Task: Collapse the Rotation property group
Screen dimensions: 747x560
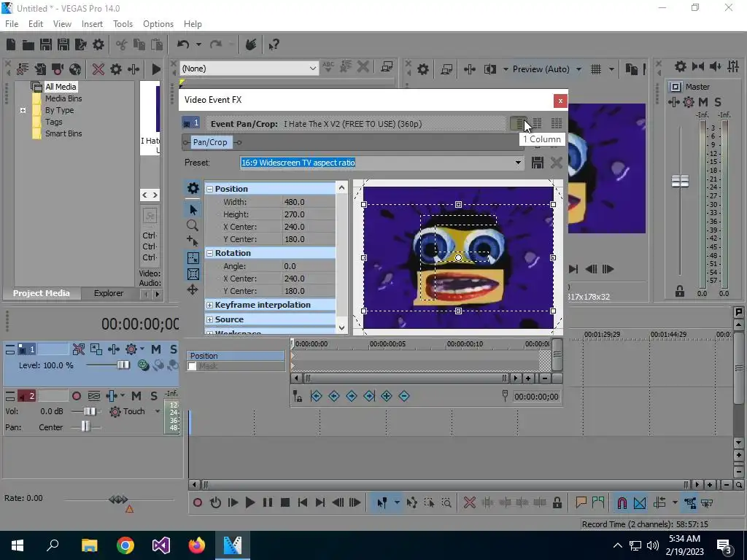Action: coord(209,253)
